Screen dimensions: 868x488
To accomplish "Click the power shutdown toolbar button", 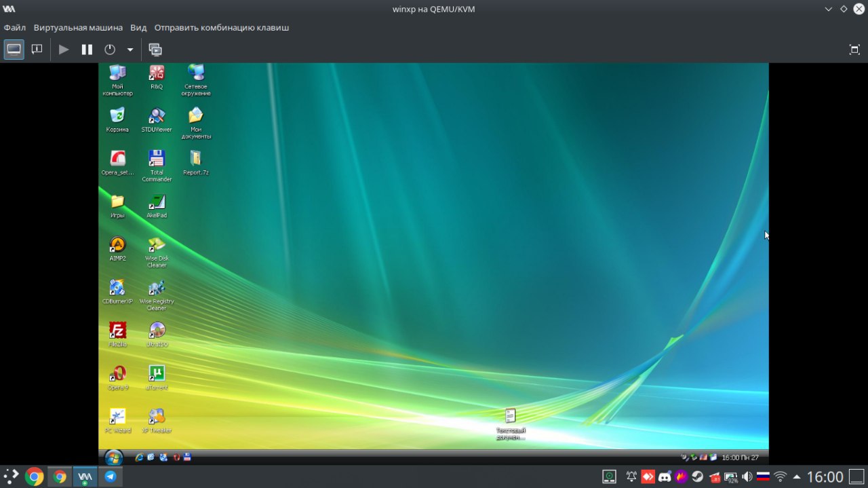I will pyautogui.click(x=110, y=50).
